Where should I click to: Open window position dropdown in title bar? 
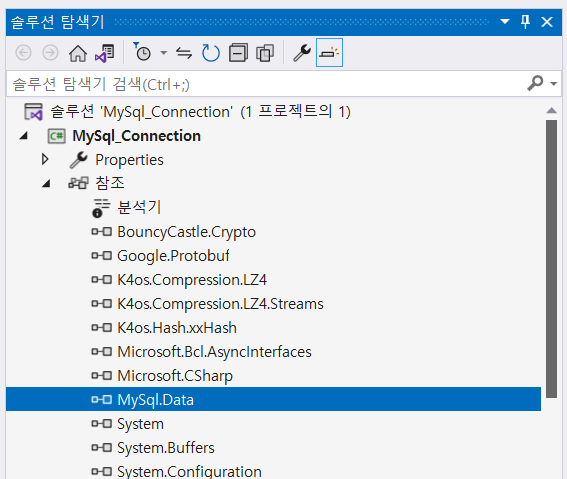tap(505, 22)
